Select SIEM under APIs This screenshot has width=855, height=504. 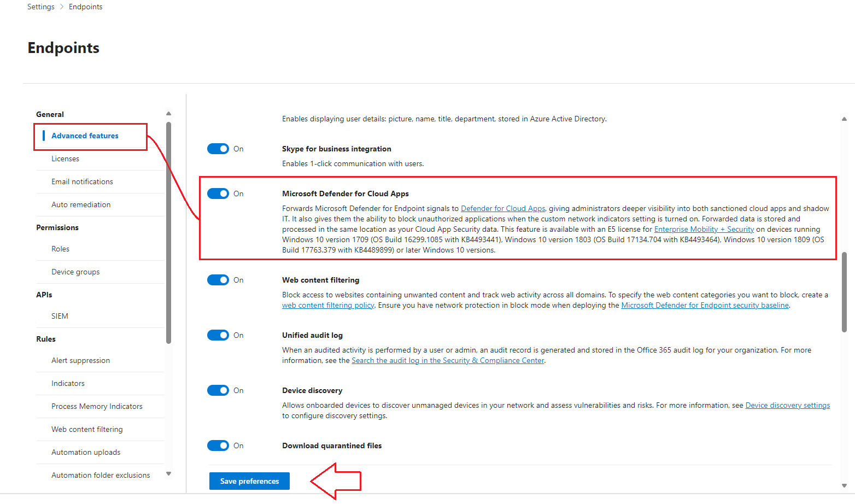pyautogui.click(x=59, y=315)
